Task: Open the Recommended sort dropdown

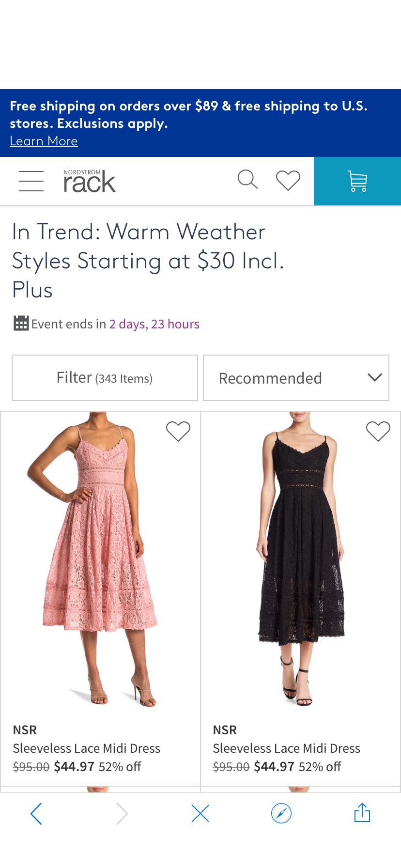Action: click(296, 378)
